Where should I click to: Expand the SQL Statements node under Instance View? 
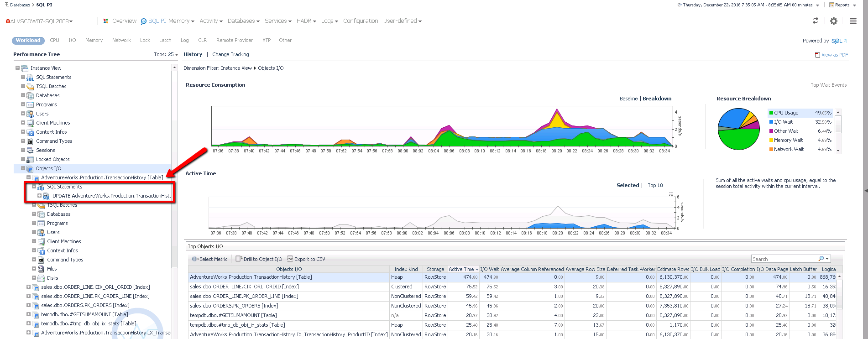(x=23, y=77)
